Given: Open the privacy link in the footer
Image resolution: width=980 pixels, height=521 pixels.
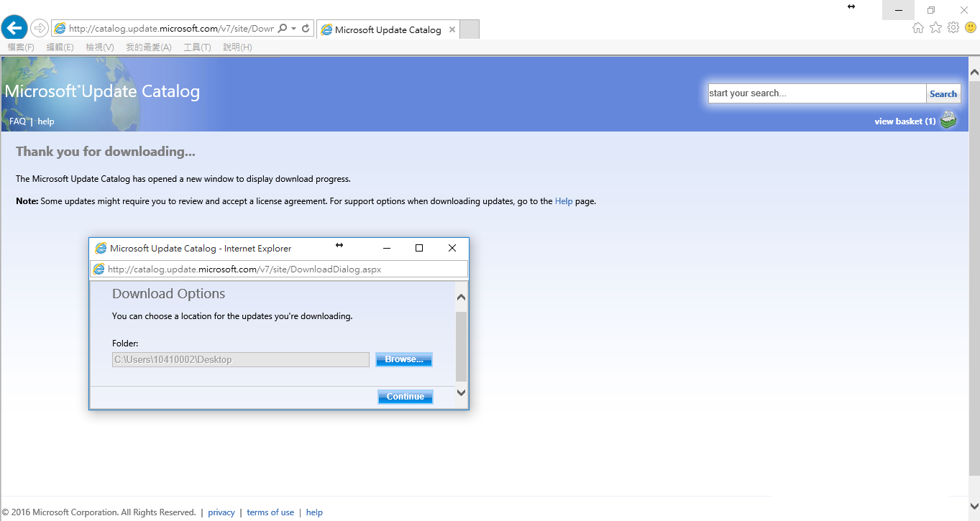Looking at the screenshot, I should 221,512.
